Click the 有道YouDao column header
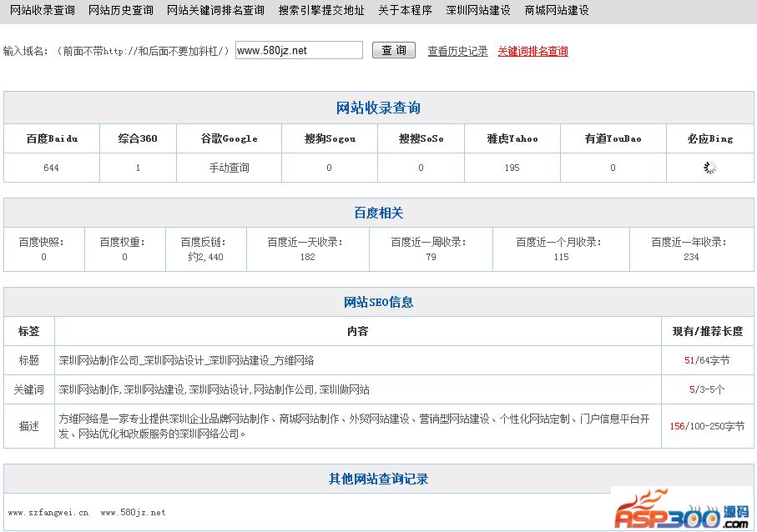 pos(613,139)
